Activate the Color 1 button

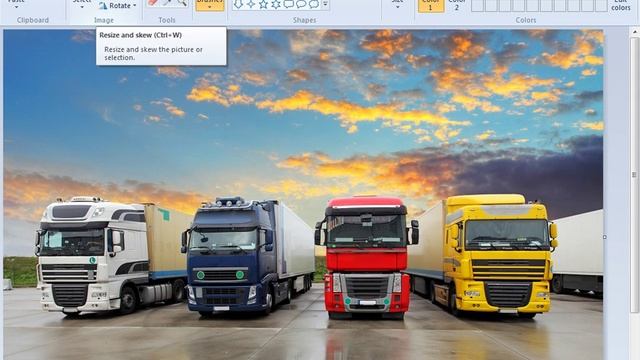[431, 6]
